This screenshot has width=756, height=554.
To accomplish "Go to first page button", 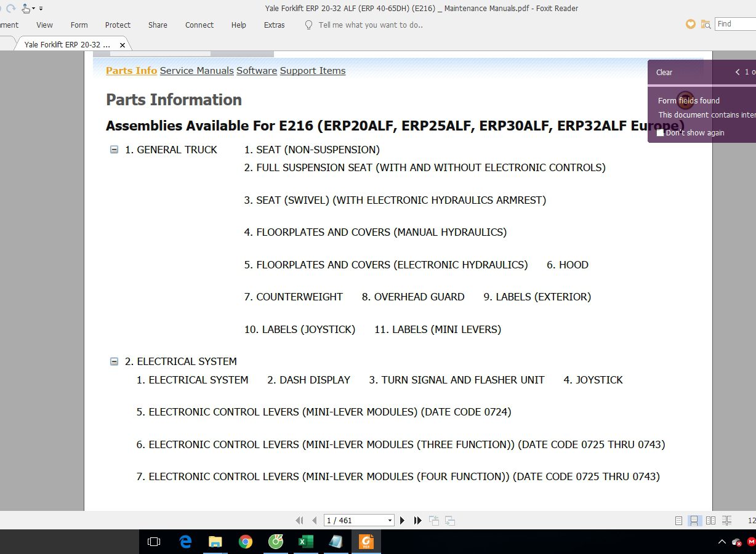I will 300,521.
